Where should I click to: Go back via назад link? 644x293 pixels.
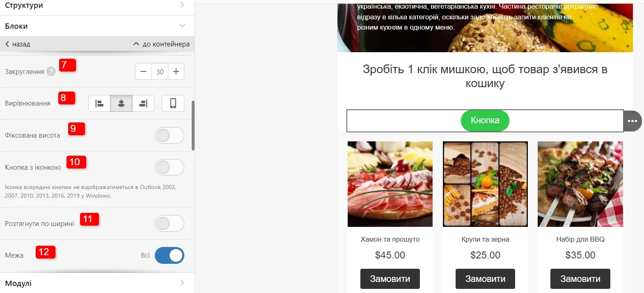tap(18, 44)
